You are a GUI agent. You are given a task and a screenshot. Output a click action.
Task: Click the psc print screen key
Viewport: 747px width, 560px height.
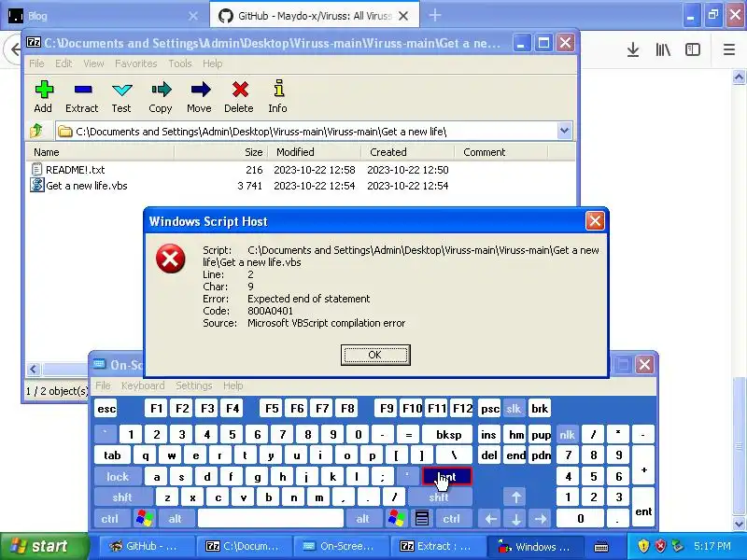pyautogui.click(x=488, y=408)
